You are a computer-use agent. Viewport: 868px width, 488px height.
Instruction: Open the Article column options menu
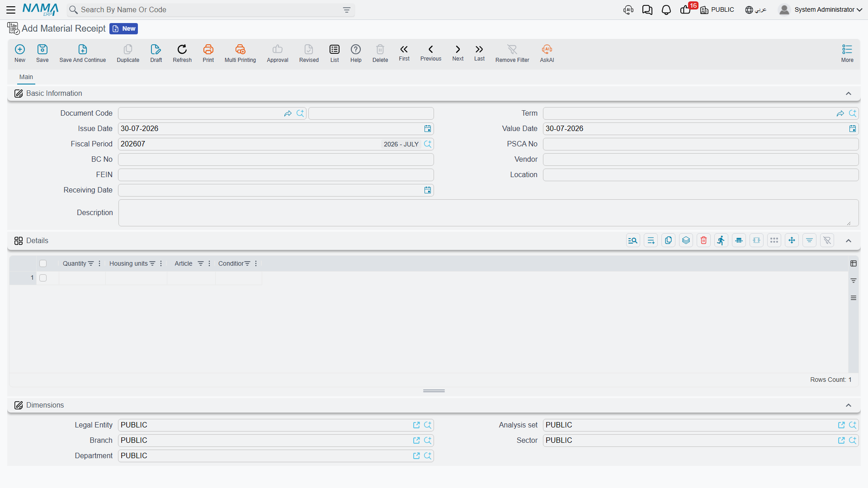209,264
